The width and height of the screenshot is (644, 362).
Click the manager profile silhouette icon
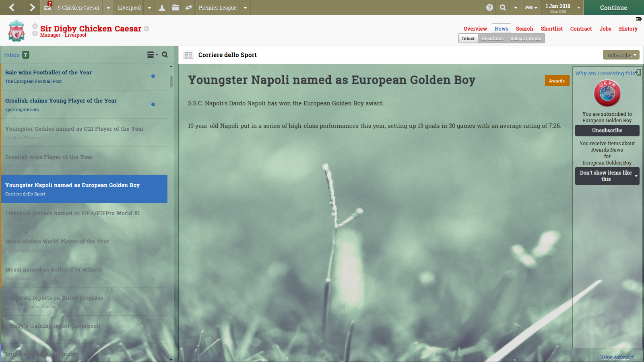click(162, 8)
